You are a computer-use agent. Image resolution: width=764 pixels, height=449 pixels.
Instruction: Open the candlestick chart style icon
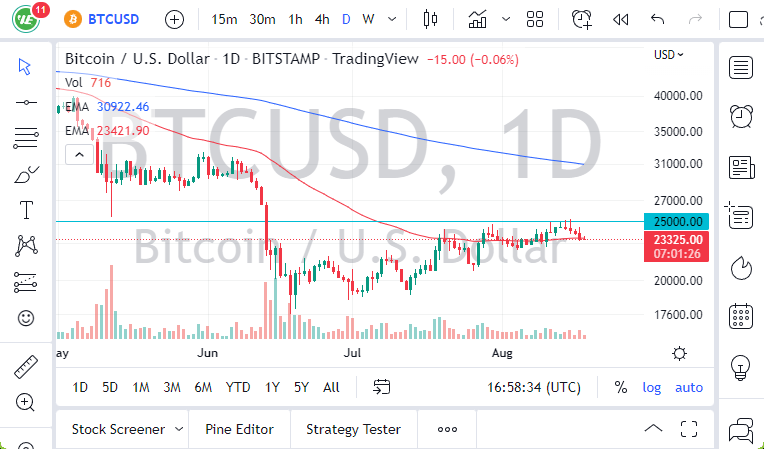pos(431,19)
